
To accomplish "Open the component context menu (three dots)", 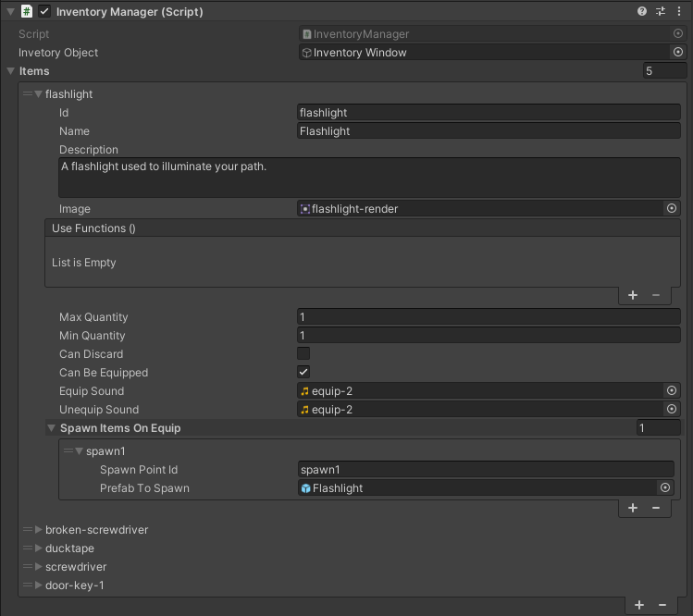I will pyautogui.click(x=677, y=12).
